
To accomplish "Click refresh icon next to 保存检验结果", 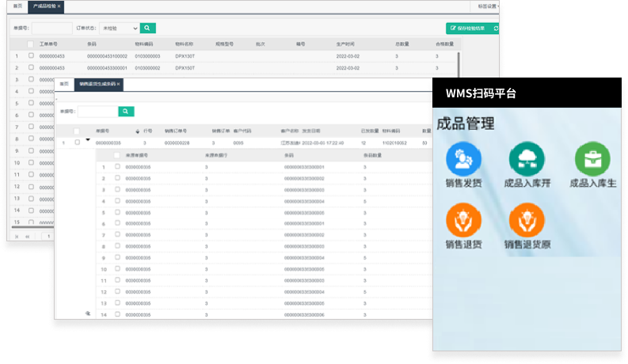I will point(496,28).
